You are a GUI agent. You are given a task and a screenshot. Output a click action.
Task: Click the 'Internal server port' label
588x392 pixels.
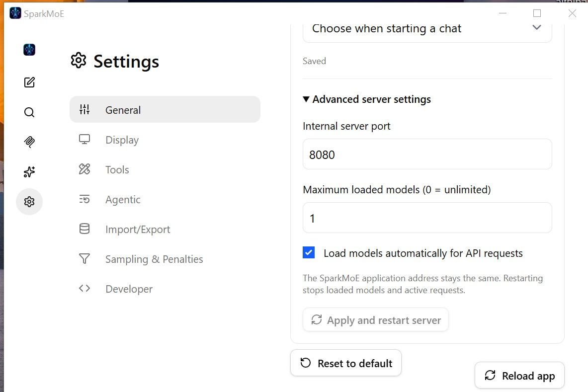(346, 126)
